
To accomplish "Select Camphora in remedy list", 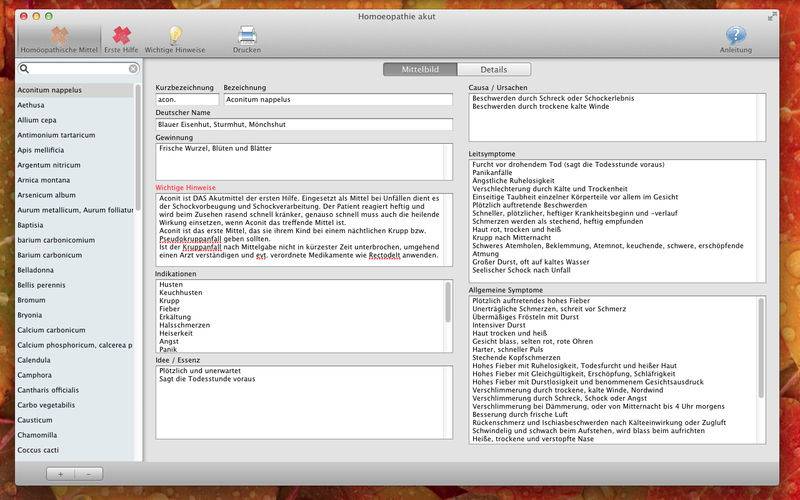I will [x=75, y=375].
